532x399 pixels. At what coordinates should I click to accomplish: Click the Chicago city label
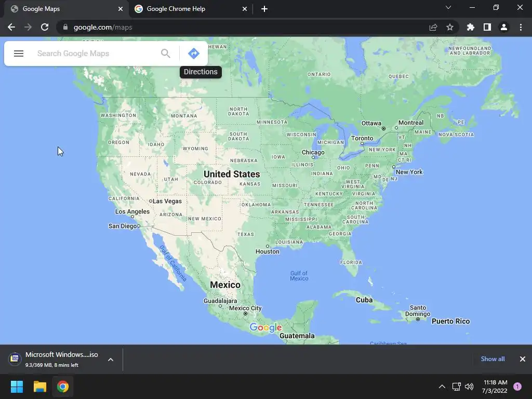(x=313, y=152)
